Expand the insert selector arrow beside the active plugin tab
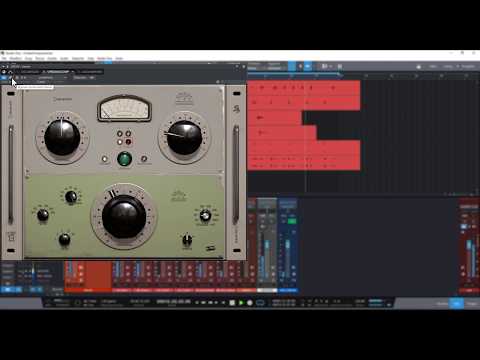The height and width of the screenshot is (360, 480). 72,72
